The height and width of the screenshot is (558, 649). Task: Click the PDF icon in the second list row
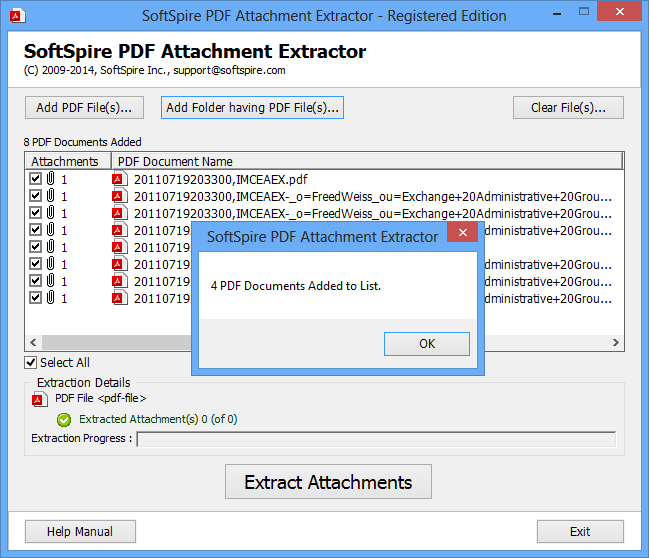(x=119, y=196)
